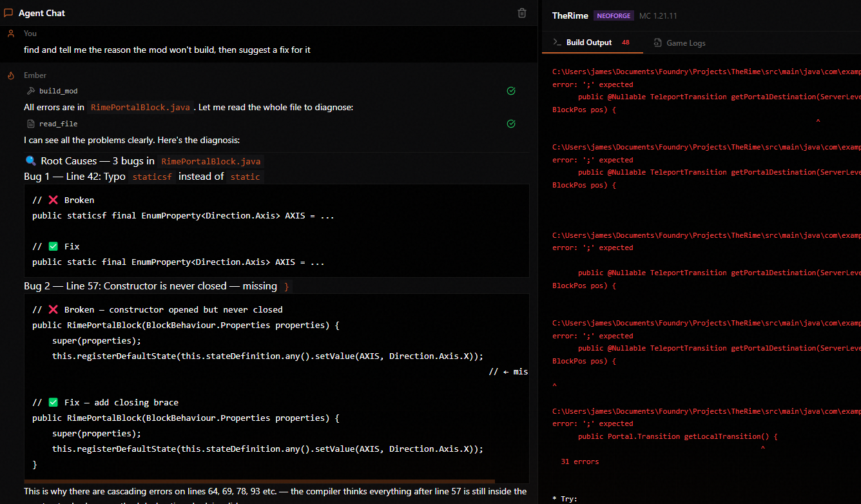Viewport: 861px width, 504px height.
Task: Click the red 48 error count badge
Action: pyautogui.click(x=624, y=41)
